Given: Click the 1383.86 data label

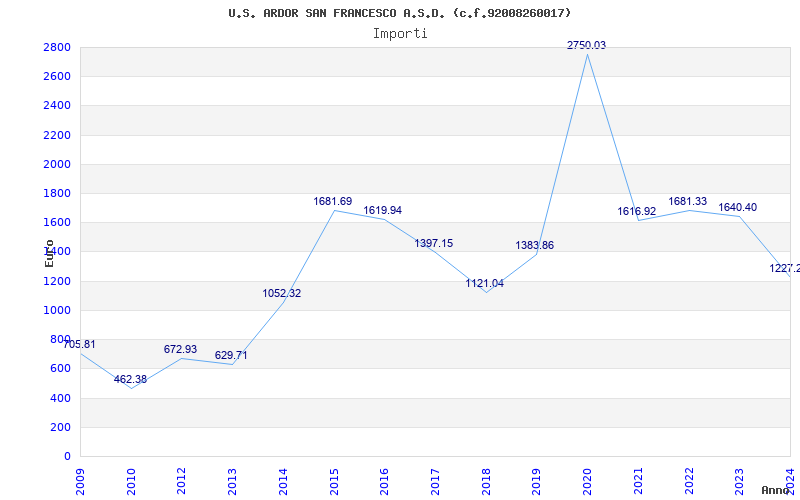Looking at the screenshot, I should point(535,246).
